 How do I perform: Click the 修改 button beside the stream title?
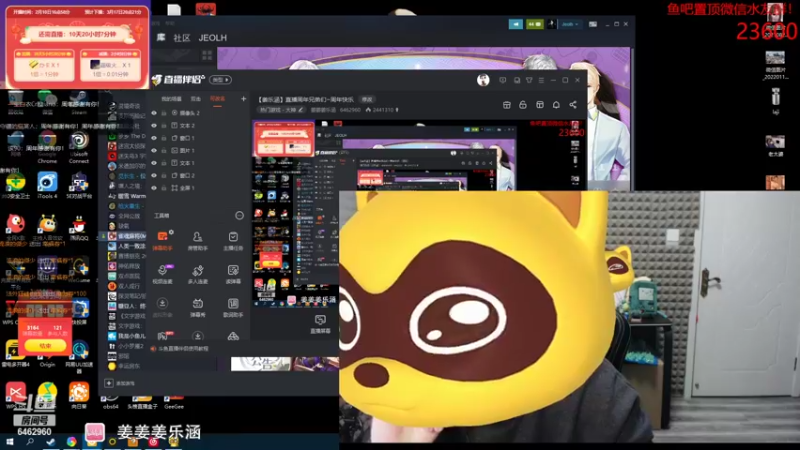(367, 99)
